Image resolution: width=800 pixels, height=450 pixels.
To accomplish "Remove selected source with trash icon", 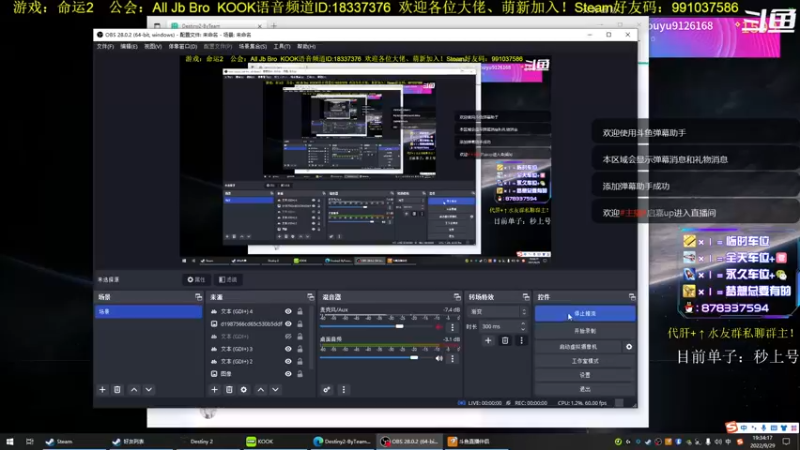I will tap(229, 390).
